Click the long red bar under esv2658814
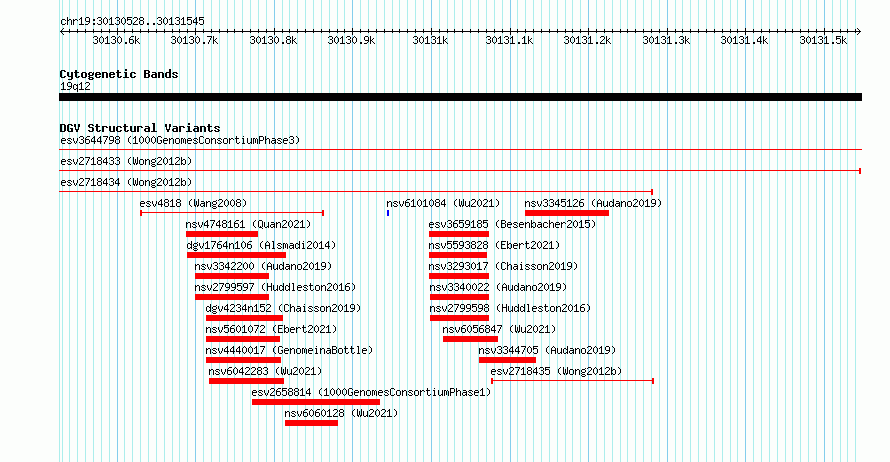The image size is (890, 462). [316, 402]
